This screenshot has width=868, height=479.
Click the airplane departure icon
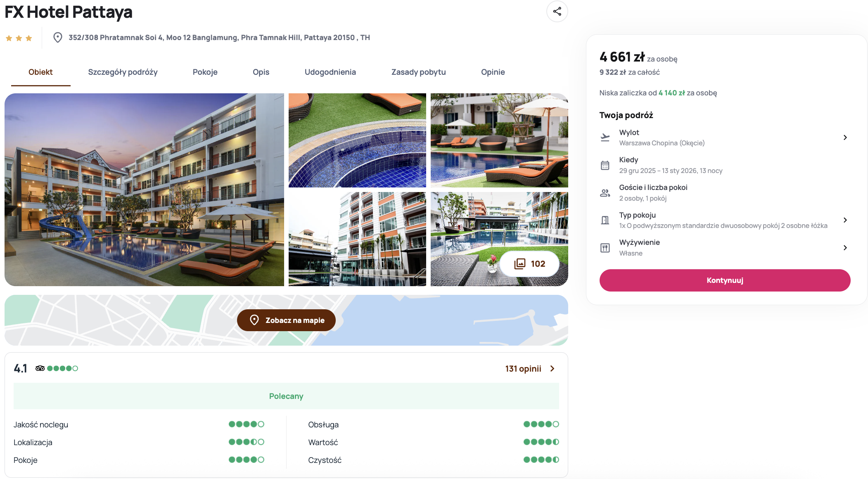[605, 138]
